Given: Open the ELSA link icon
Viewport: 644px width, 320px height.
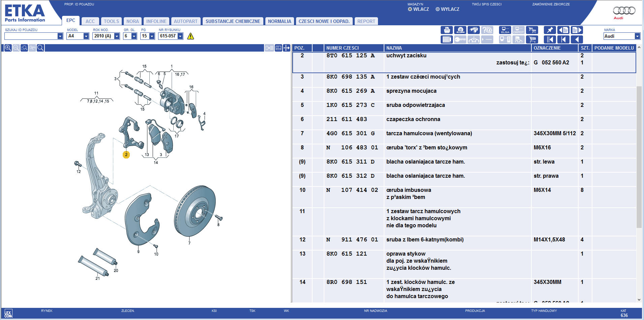Looking at the screenshot, I should [x=505, y=30].
